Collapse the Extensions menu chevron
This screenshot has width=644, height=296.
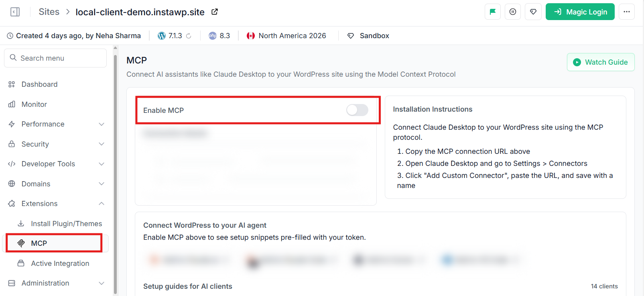(x=102, y=204)
